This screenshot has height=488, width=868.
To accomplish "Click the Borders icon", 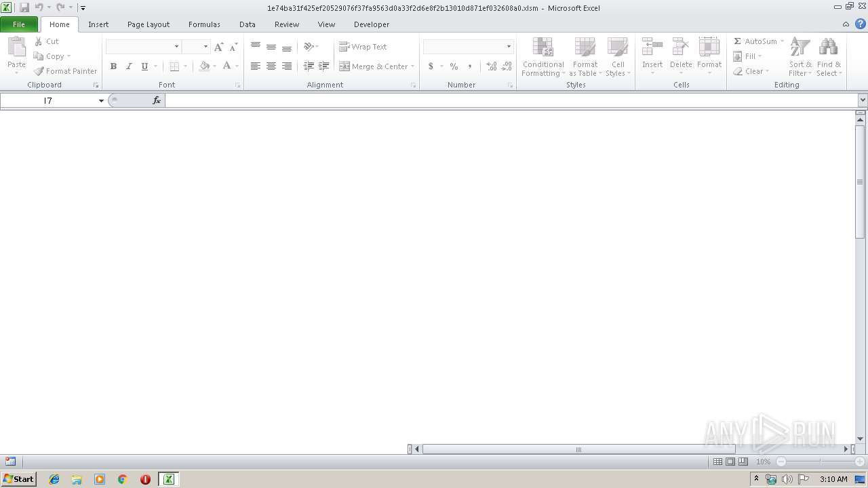I will click(x=174, y=66).
